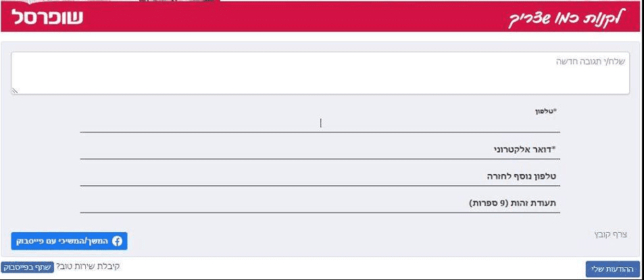Click the message box resize handle

(15, 90)
